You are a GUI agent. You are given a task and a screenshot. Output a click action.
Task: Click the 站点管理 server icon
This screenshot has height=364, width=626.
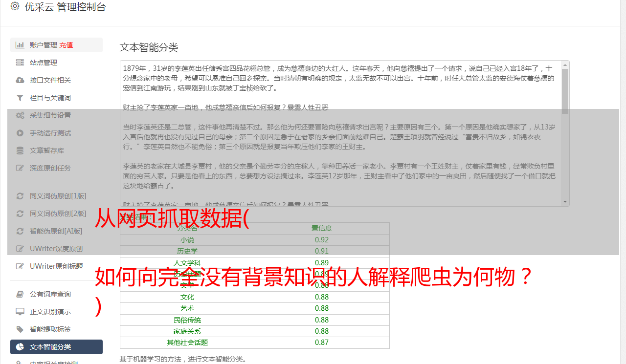click(x=20, y=63)
